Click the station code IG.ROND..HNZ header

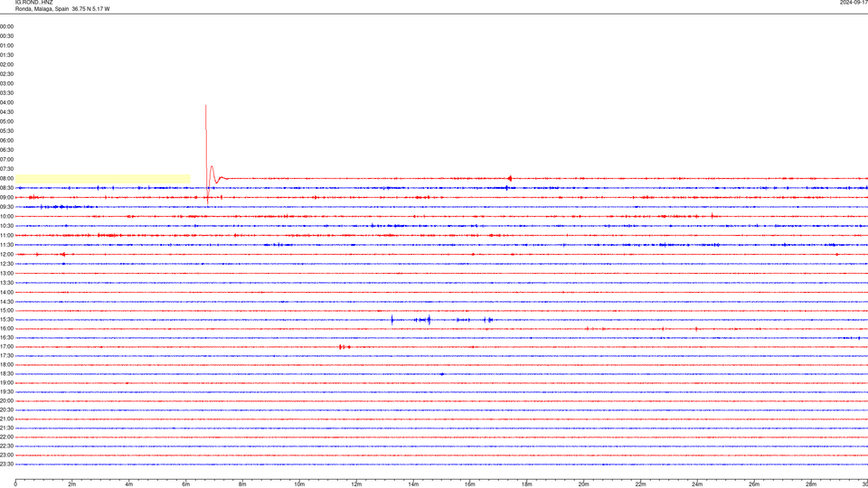(x=33, y=2)
